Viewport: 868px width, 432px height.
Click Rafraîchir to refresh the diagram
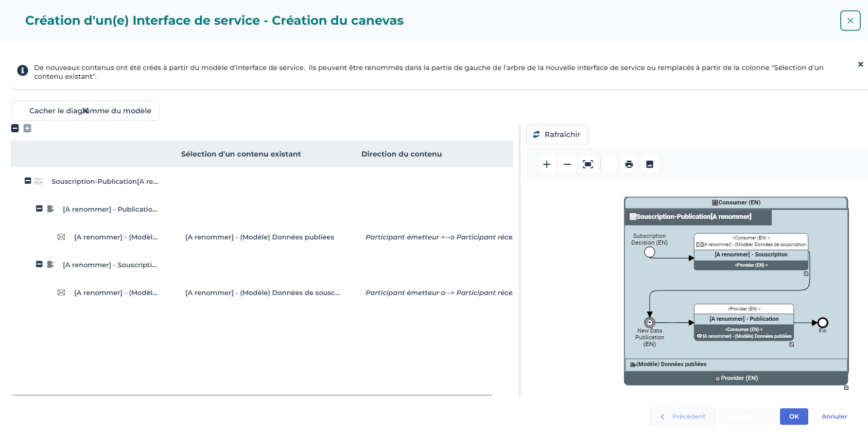[x=557, y=134]
